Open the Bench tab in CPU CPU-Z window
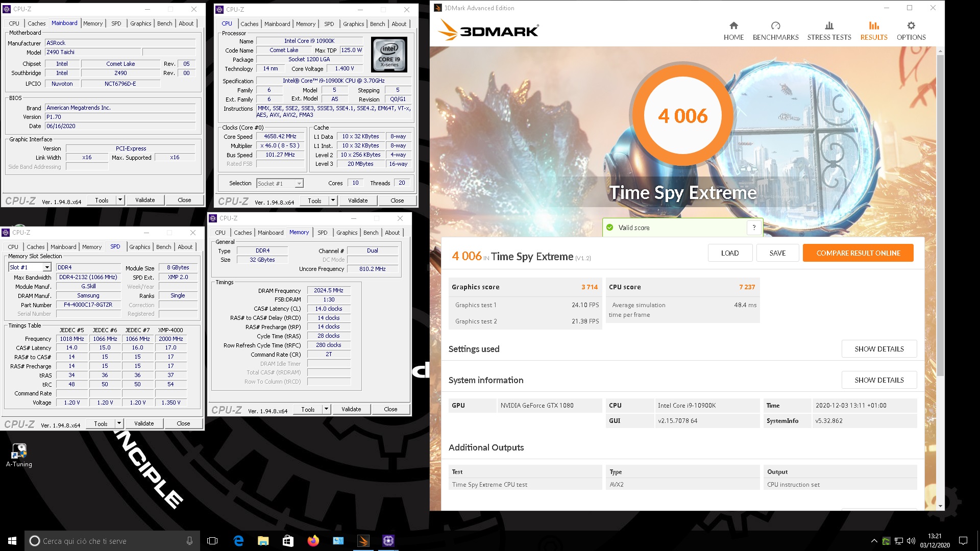 pyautogui.click(x=377, y=24)
